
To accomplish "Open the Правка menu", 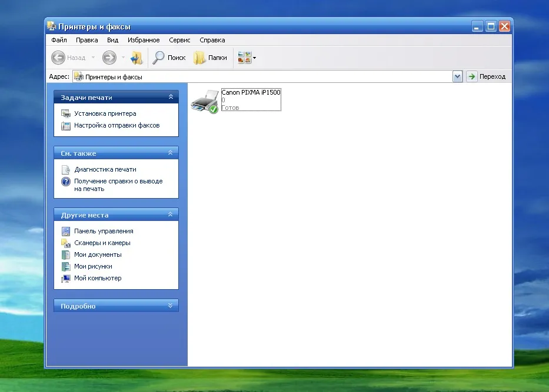I will point(87,40).
